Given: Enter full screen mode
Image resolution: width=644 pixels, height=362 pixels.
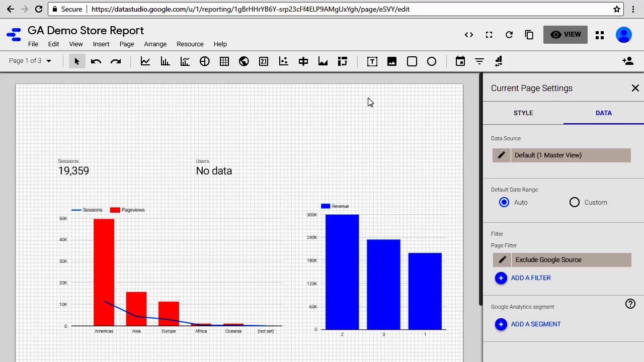Looking at the screenshot, I should (x=489, y=35).
